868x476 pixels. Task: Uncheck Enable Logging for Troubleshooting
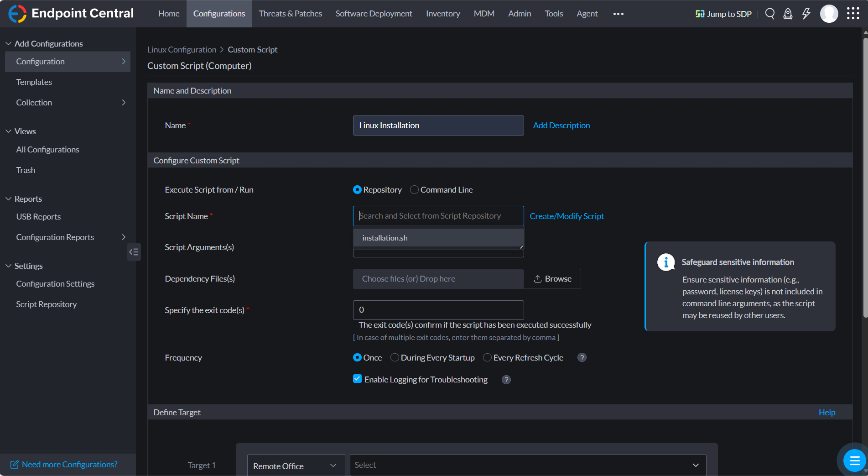tap(358, 379)
